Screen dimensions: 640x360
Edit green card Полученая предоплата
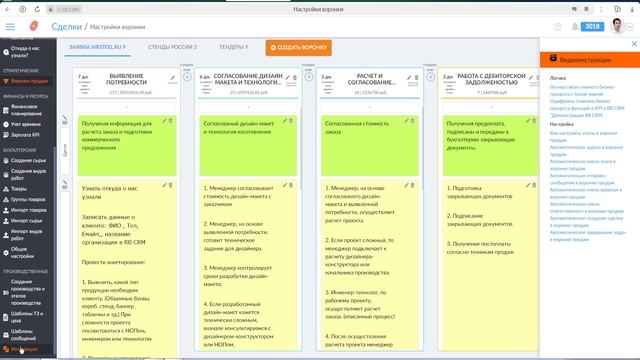(528, 120)
